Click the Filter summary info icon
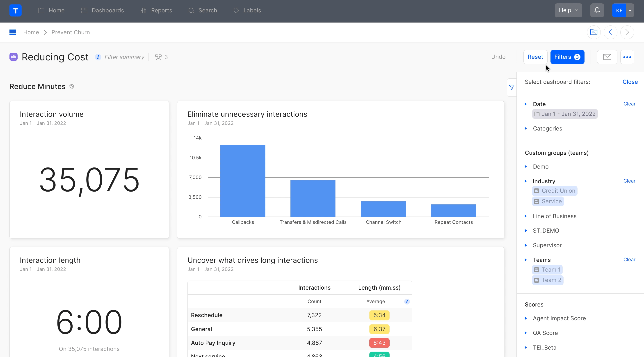 click(x=98, y=57)
